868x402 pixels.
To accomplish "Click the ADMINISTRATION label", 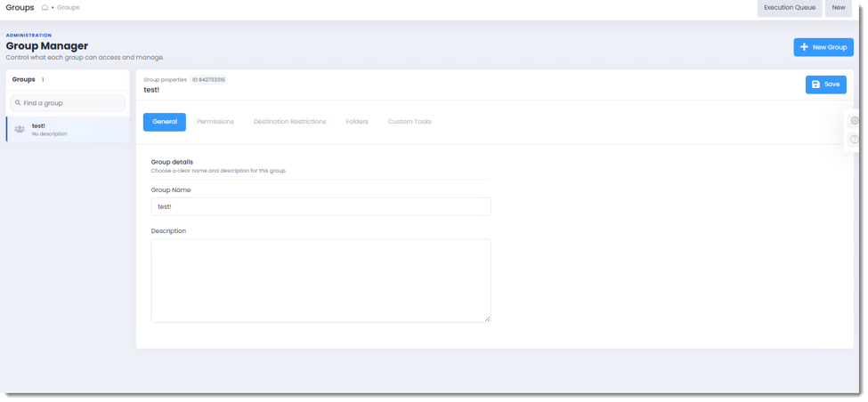I will point(28,36).
